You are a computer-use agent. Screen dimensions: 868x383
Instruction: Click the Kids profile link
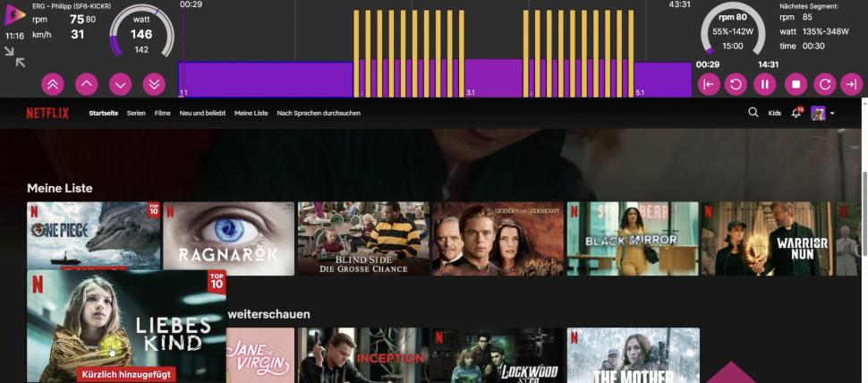(x=774, y=114)
